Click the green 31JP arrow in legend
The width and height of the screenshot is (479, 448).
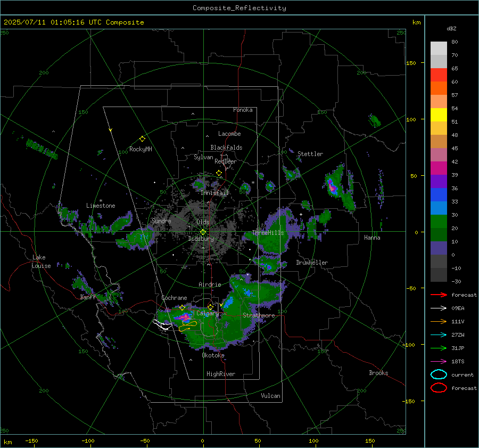pos(439,348)
